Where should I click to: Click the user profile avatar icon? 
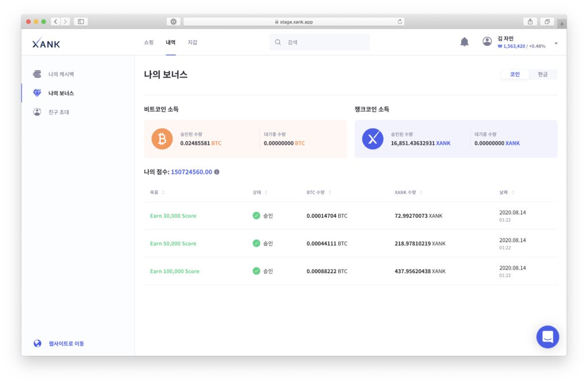pos(487,41)
